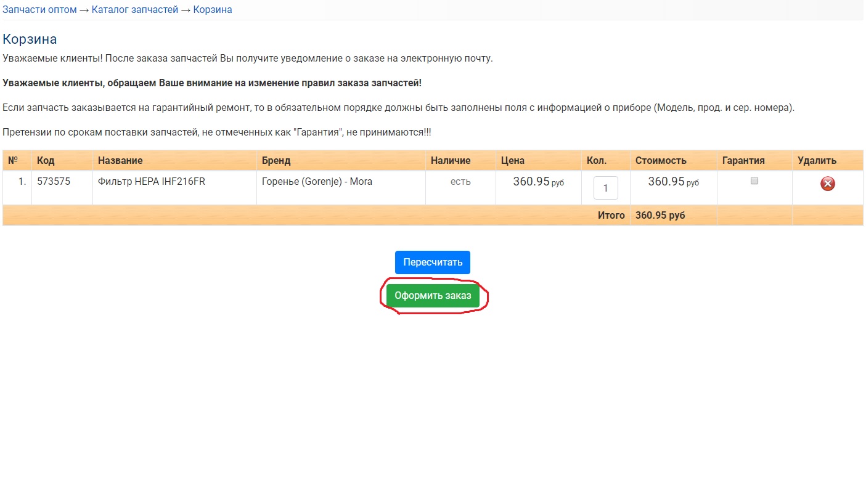Screen dimensions: 866x504
Task: Click the Итого total amount 360.95 руб
Action: (x=660, y=215)
